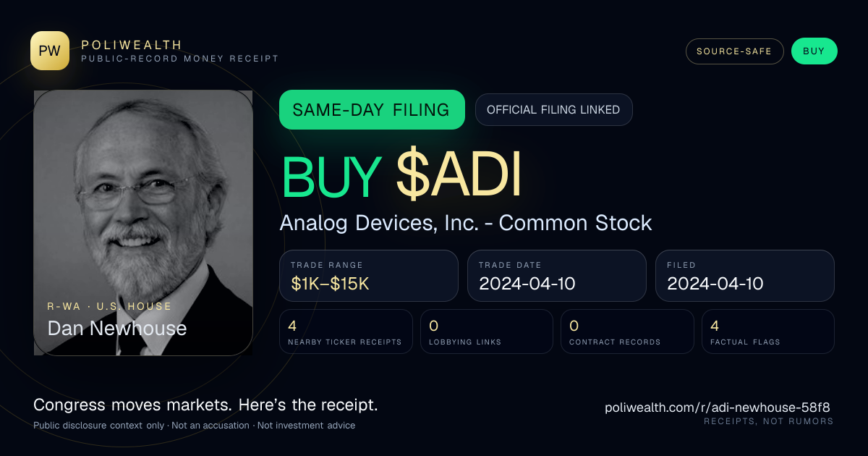This screenshot has height=456, width=868.
Task: Click the SAME-DAY FILING badge
Action: pyautogui.click(x=372, y=110)
